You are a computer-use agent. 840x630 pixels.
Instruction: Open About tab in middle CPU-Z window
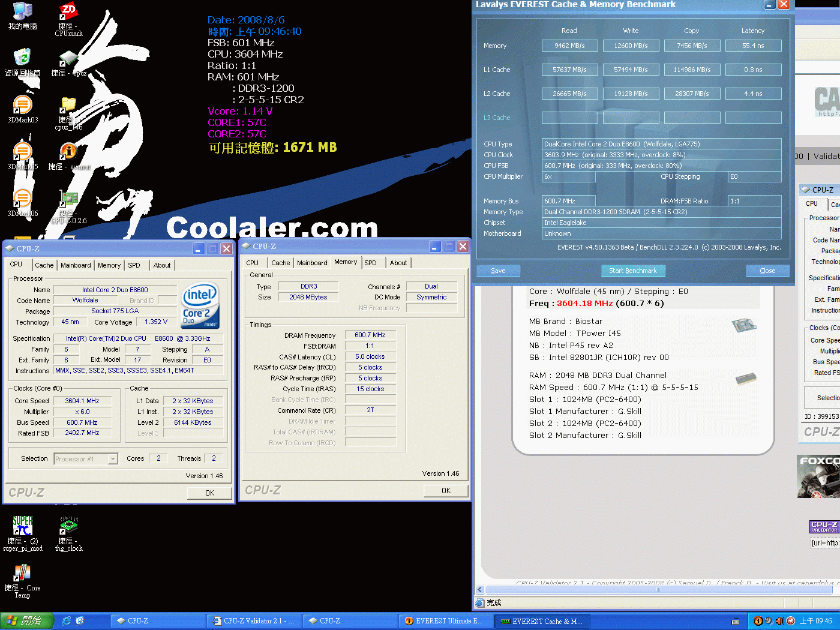pyautogui.click(x=398, y=263)
